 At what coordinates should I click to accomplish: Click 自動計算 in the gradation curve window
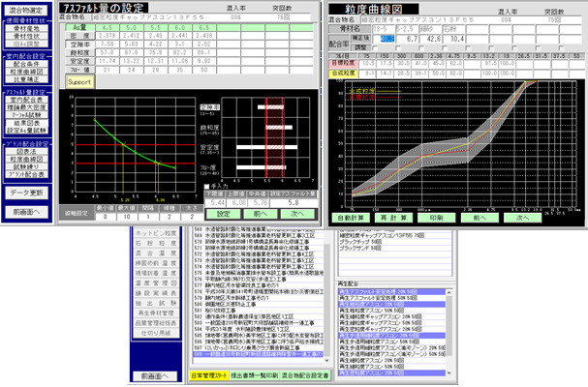pyautogui.click(x=351, y=218)
